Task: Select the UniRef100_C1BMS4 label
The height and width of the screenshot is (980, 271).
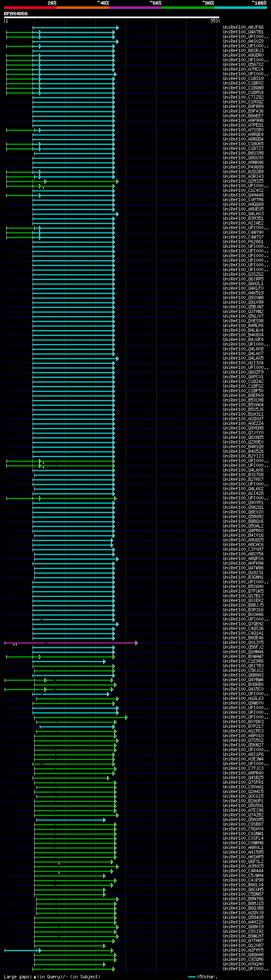Action: tap(243, 93)
